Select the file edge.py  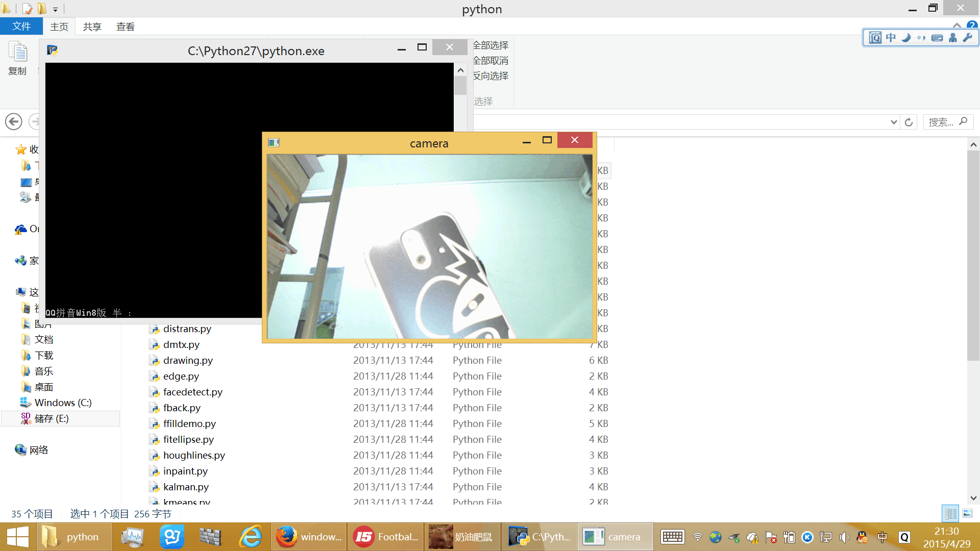pyautogui.click(x=181, y=377)
